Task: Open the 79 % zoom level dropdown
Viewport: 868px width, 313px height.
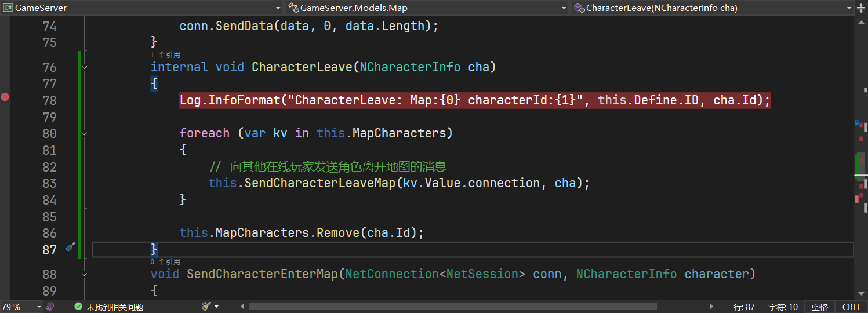Action: [x=39, y=307]
